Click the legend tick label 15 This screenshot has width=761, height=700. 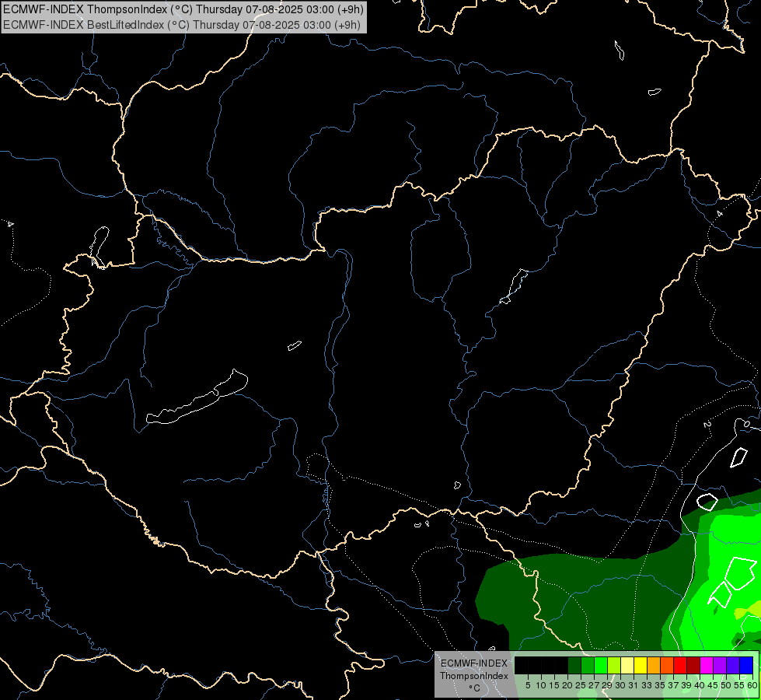pyautogui.click(x=554, y=685)
